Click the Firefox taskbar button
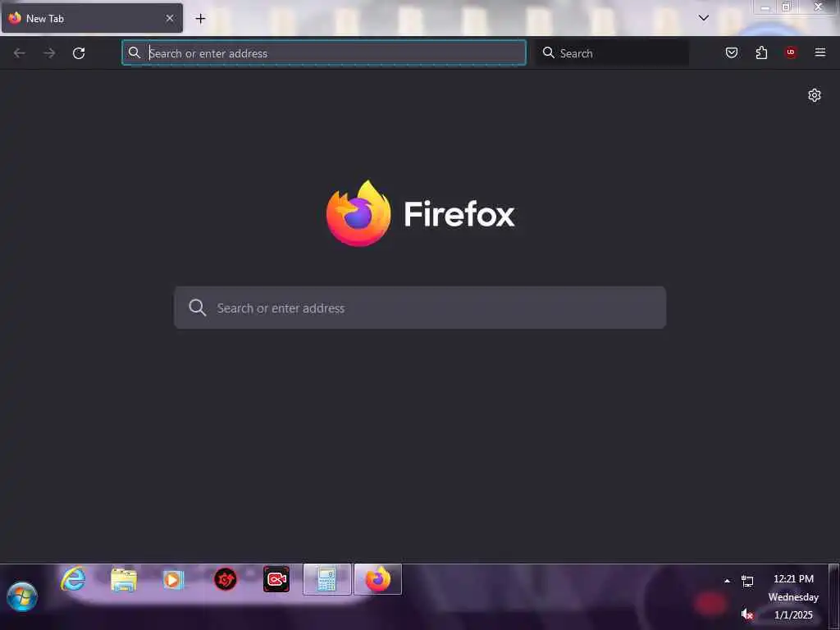 coord(377,579)
